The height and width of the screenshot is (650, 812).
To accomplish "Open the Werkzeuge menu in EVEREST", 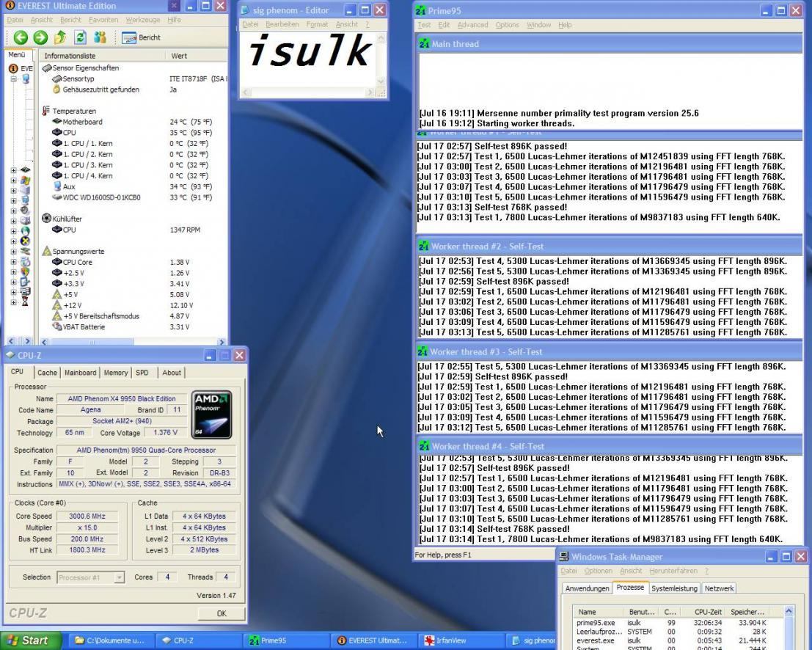I will (x=142, y=20).
